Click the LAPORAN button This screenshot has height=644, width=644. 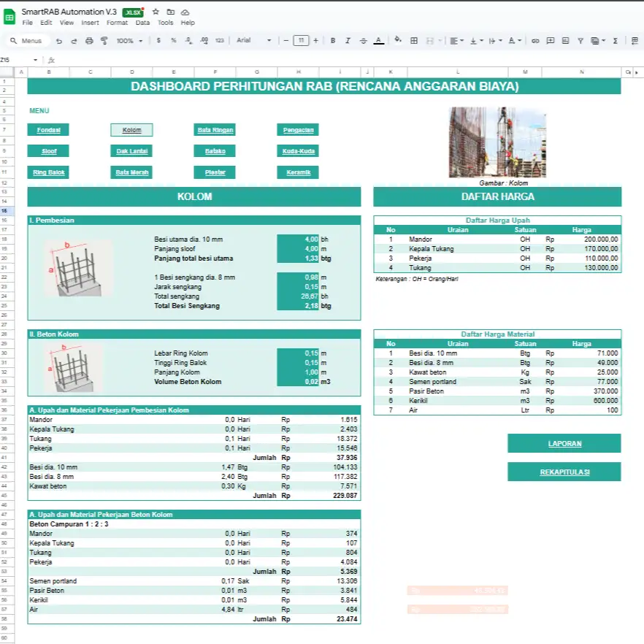[x=564, y=444]
